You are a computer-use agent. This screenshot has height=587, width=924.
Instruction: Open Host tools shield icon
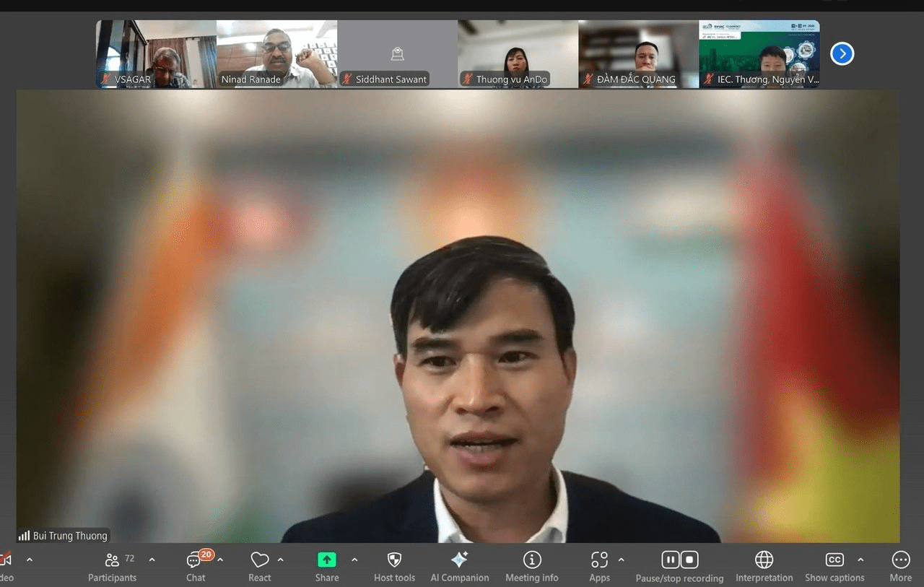(x=394, y=560)
